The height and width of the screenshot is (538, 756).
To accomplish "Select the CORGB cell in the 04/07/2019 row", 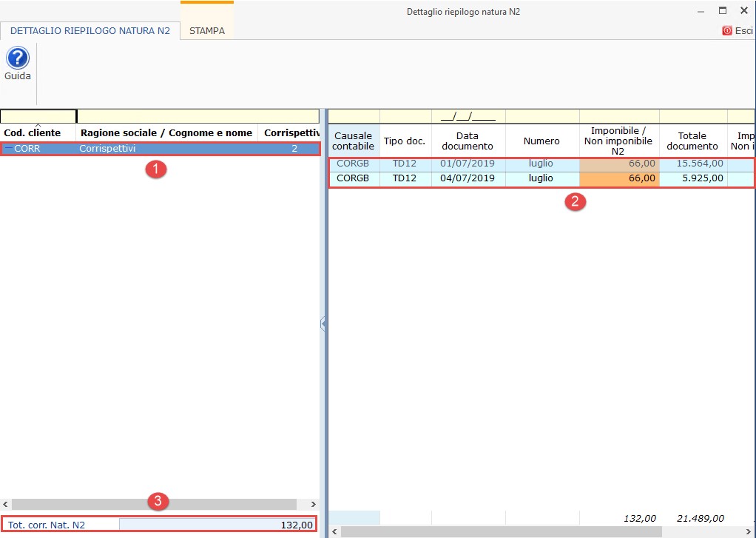I will click(354, 178).
